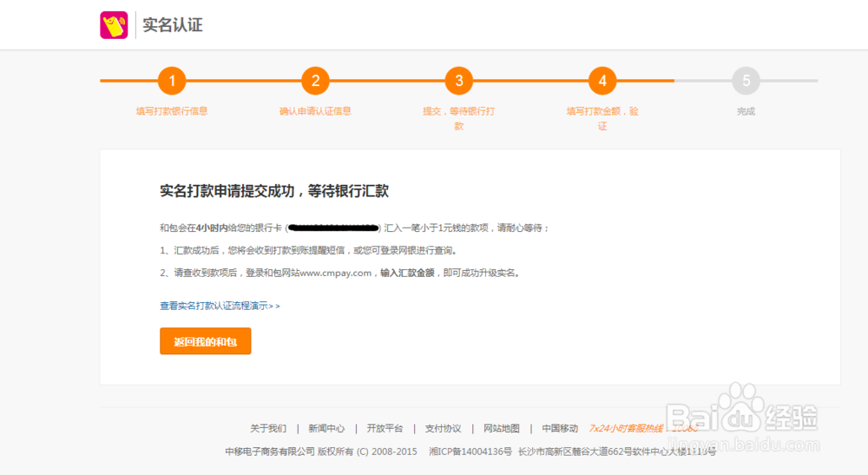Open the 开放平台 footer link
The width and height of the screenshot is (868, 475).
click(x=385, y=428)
